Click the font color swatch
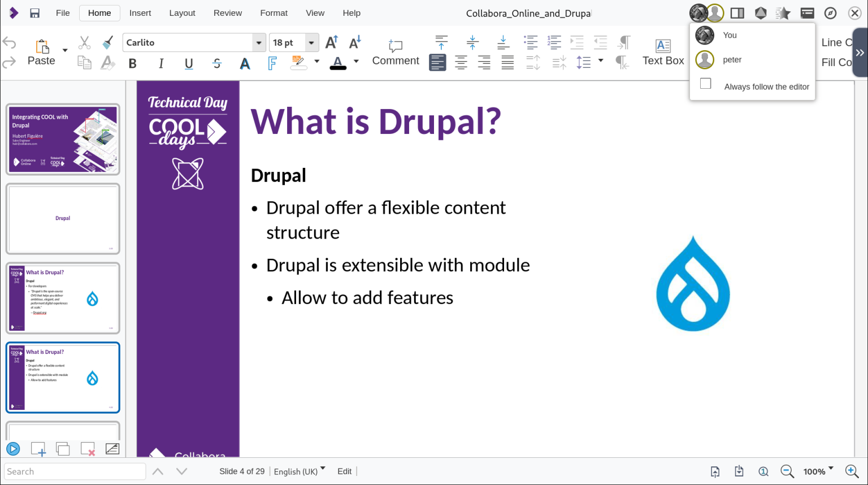Screen dimensions: 868x485 coord(338,62)
